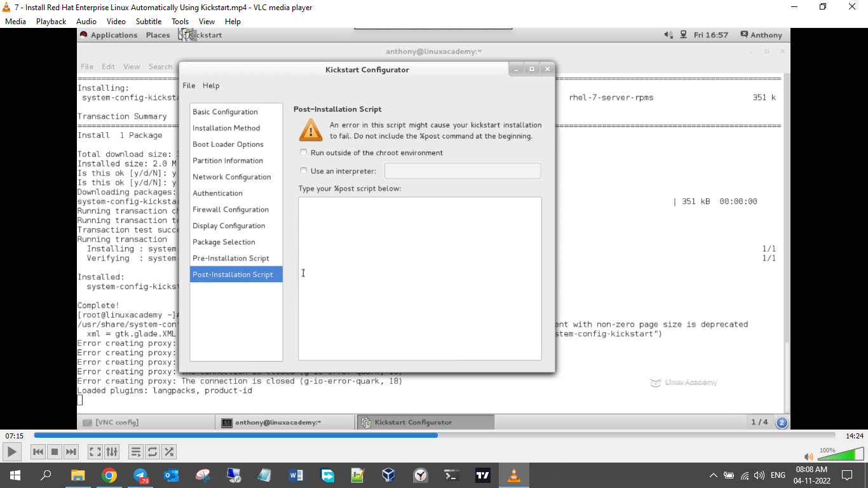
Task: Open VLC Subtitle menu
Action: tap(149, 21)
